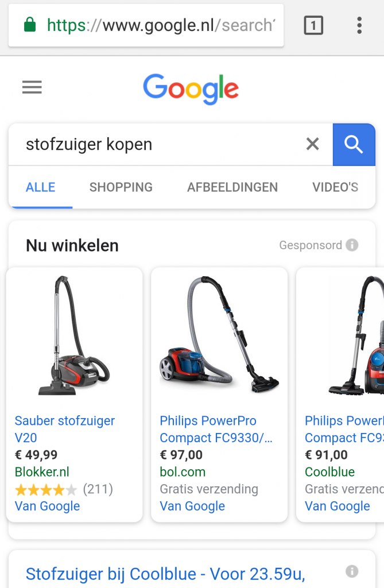The image size is (384, 588).
Task: Click the Stofzuiger bij Coolblue ad headline
Action: 165,574
